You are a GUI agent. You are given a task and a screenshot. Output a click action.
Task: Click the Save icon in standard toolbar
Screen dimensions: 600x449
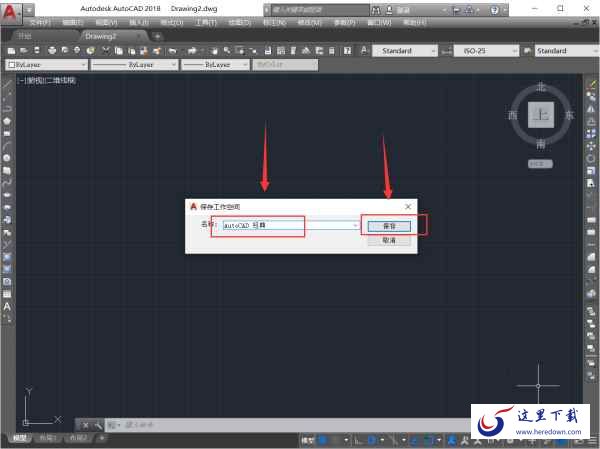[x=37, y=51]
